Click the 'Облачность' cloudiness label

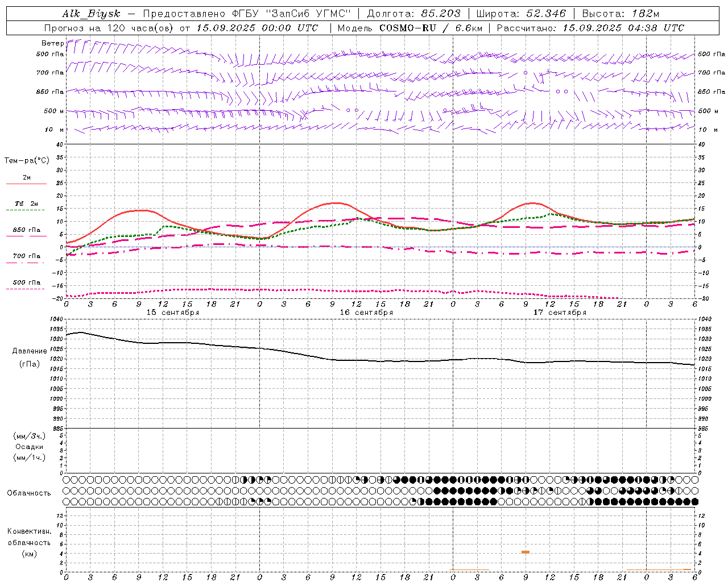pos(29,493)
